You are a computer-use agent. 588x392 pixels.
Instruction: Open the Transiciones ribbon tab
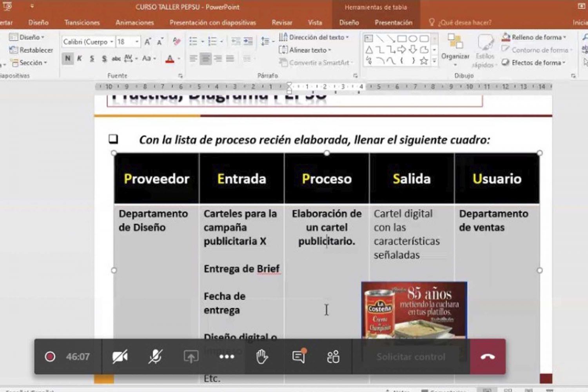click(82, 23)
